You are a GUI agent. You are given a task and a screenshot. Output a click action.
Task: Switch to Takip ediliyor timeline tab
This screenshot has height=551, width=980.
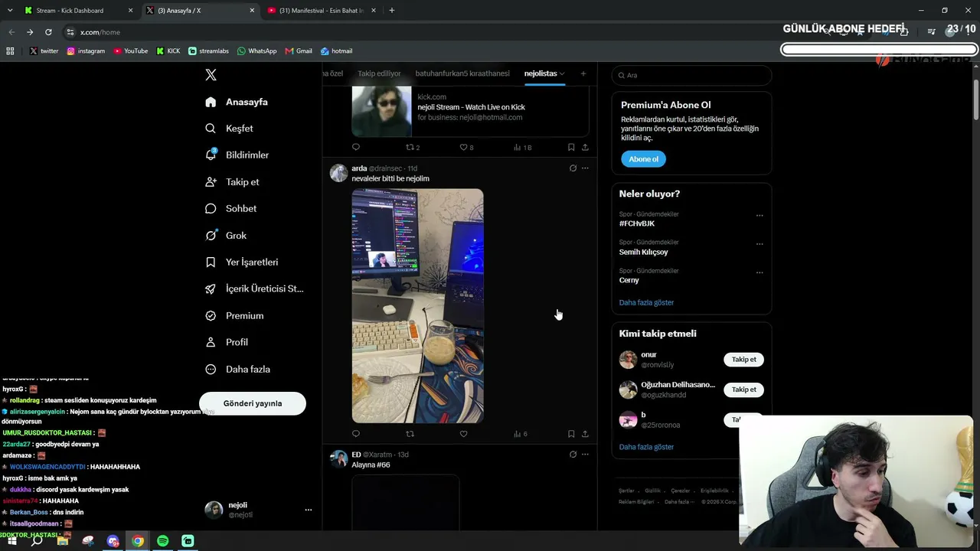pyautogui.click(x=379, y=73)
